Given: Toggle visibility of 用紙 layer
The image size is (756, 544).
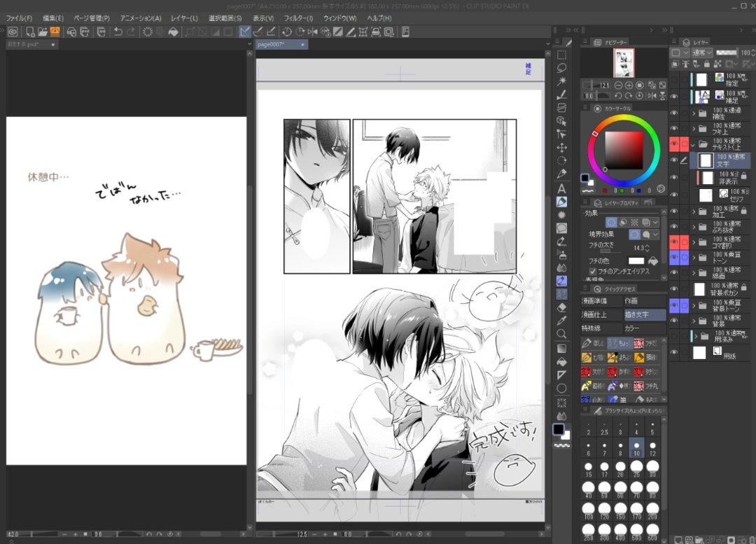Looking at the screenshot, I should (674, 353).
